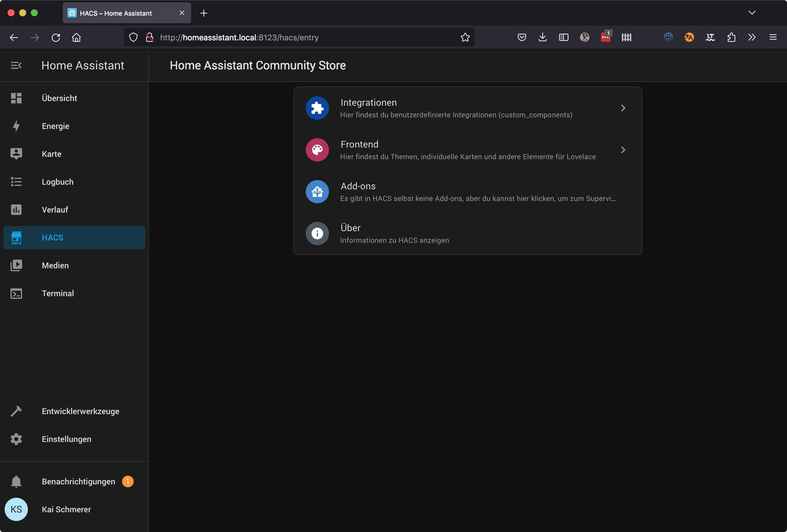Screen dimensions: 787x532
Task: Open the Karte map icon
Action: click(x=16, y=154)
